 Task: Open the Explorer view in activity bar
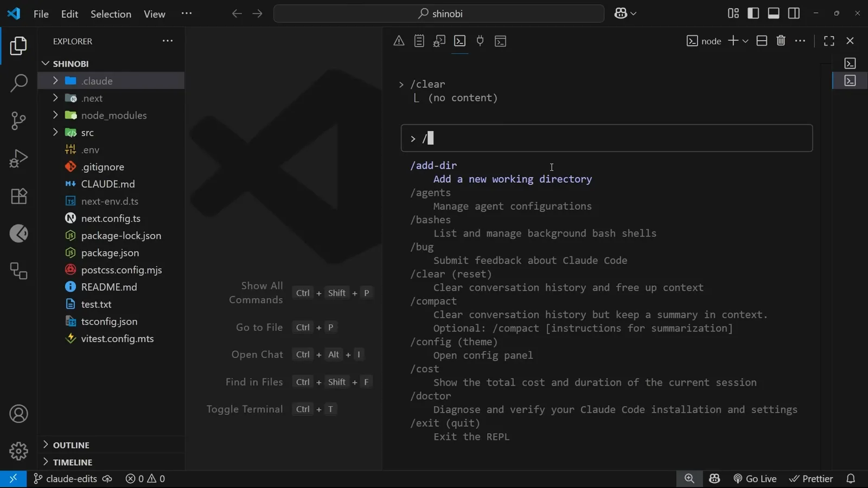[x=18, y=46]
